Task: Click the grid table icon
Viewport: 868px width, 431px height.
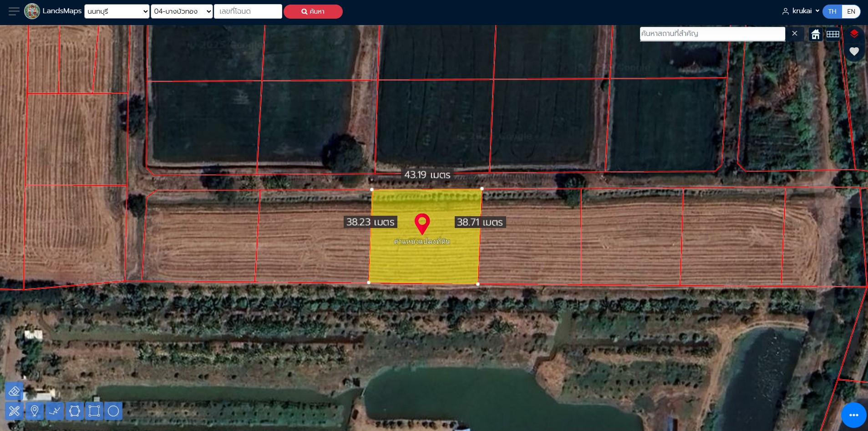Action: coord(832,34)
